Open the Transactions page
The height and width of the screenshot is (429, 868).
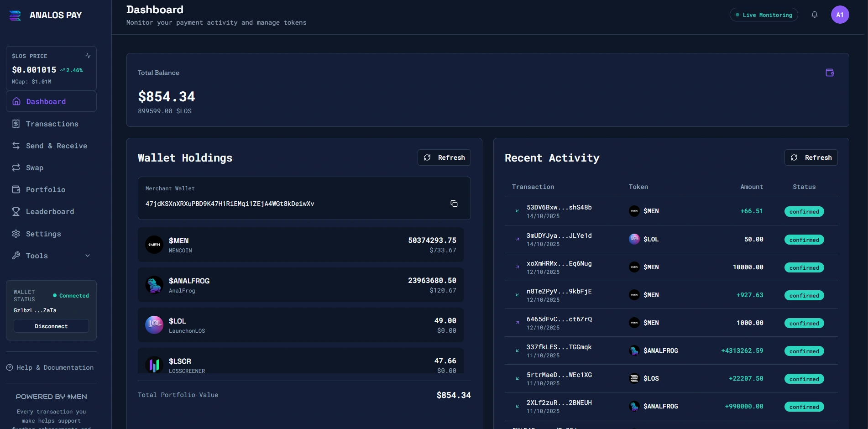coord(52,124)
